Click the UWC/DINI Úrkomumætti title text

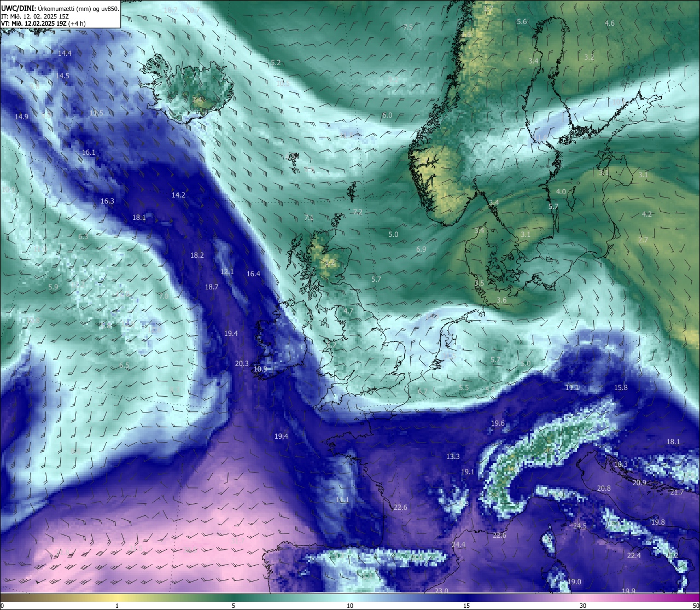[60, 9]
